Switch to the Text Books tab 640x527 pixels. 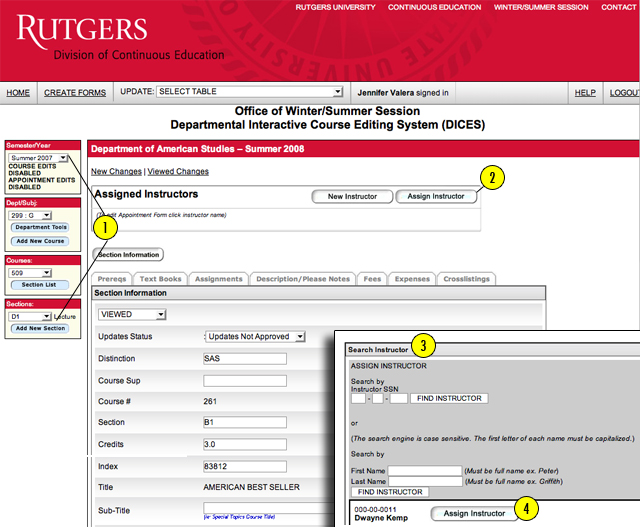tap(160, 279)
